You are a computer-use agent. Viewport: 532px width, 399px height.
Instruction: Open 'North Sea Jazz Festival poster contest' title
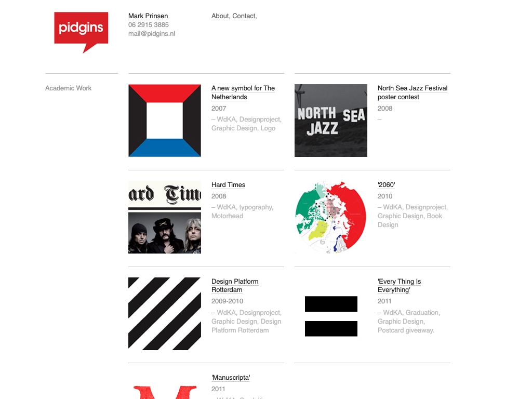point(412,92)
